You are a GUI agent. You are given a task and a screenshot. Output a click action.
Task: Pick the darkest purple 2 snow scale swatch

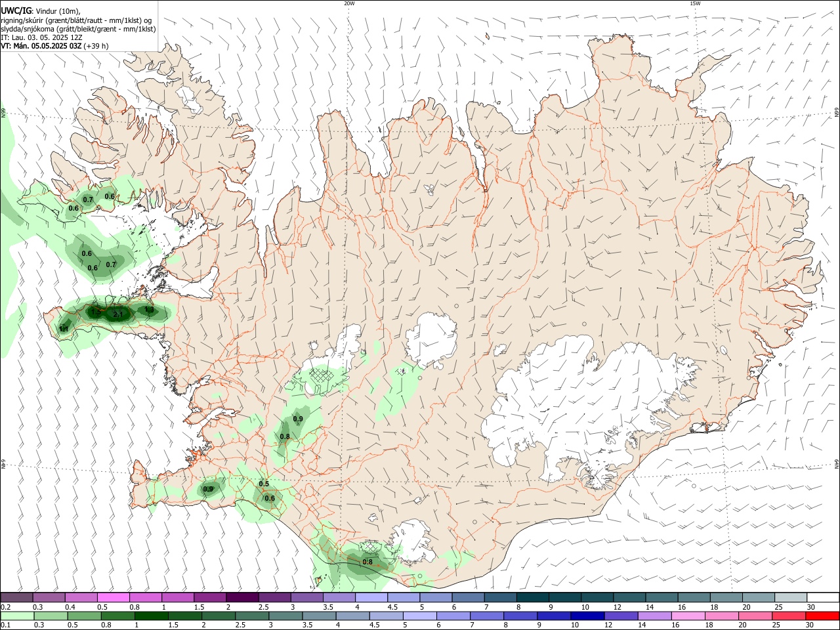tap(242, 597)
